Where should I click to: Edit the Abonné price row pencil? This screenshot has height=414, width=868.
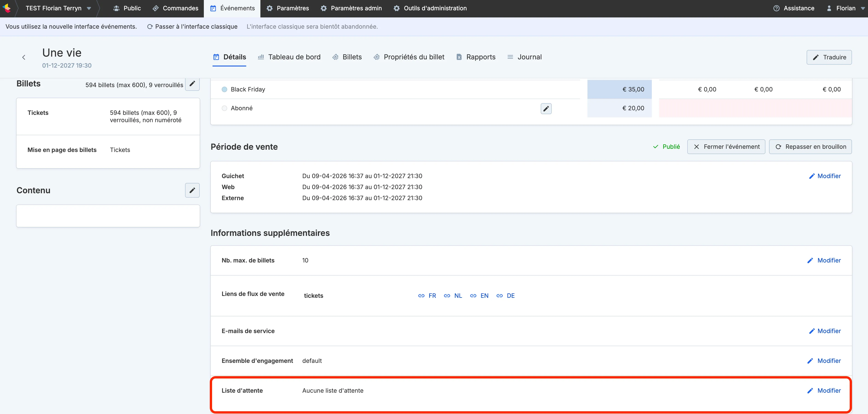546,109
